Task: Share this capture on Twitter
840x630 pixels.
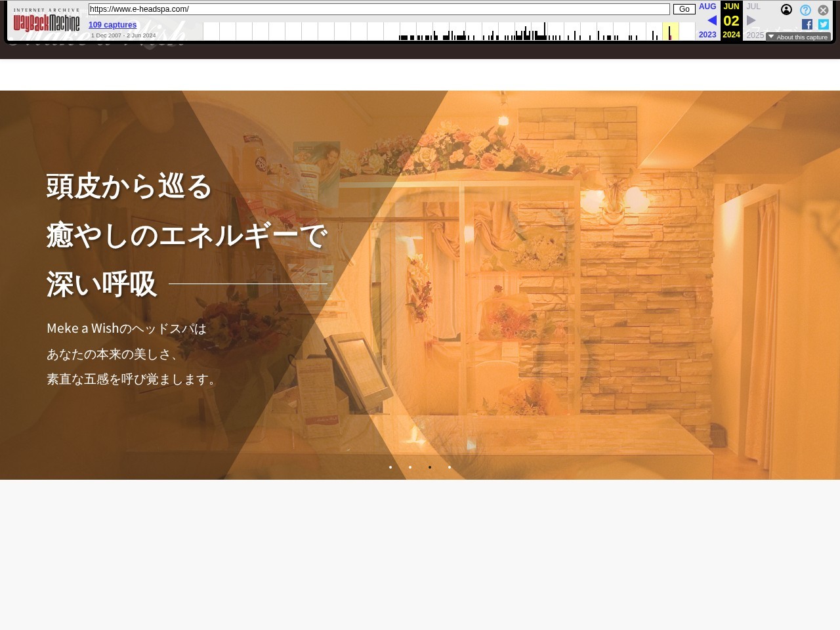Action: [824, 24]
